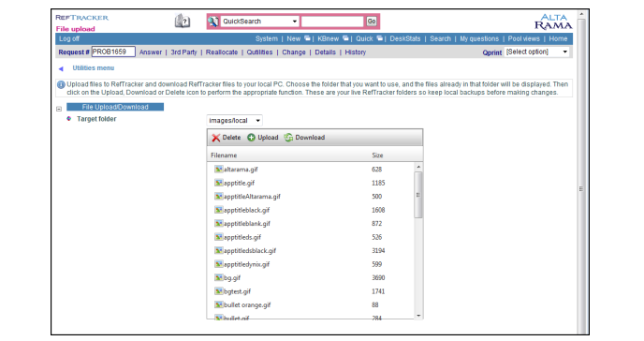
Task: Click the File Upload/Download header
Action: pos(115,107)
